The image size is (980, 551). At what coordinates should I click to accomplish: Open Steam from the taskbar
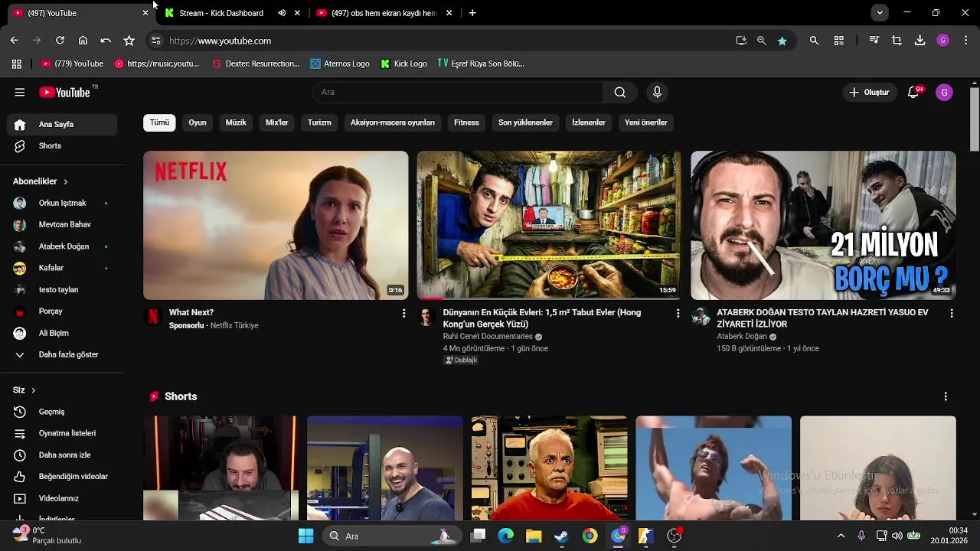pyautogui.click(x=562, y=536)
